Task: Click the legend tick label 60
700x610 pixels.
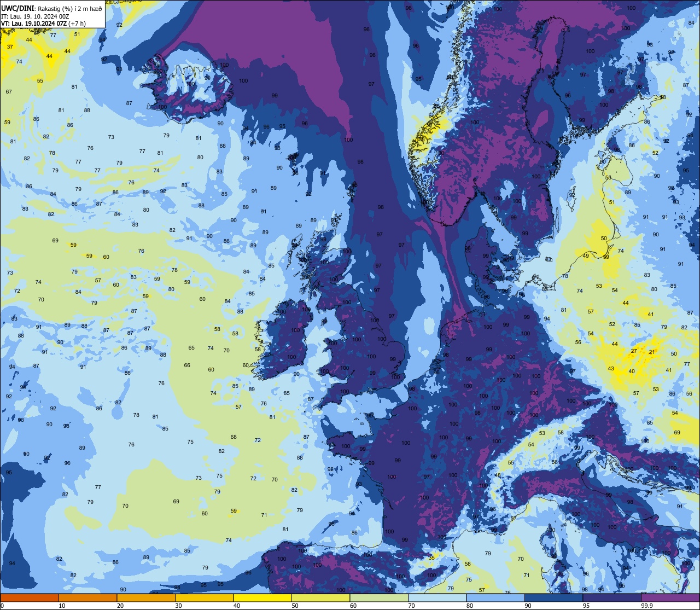Action: [353, 606]
